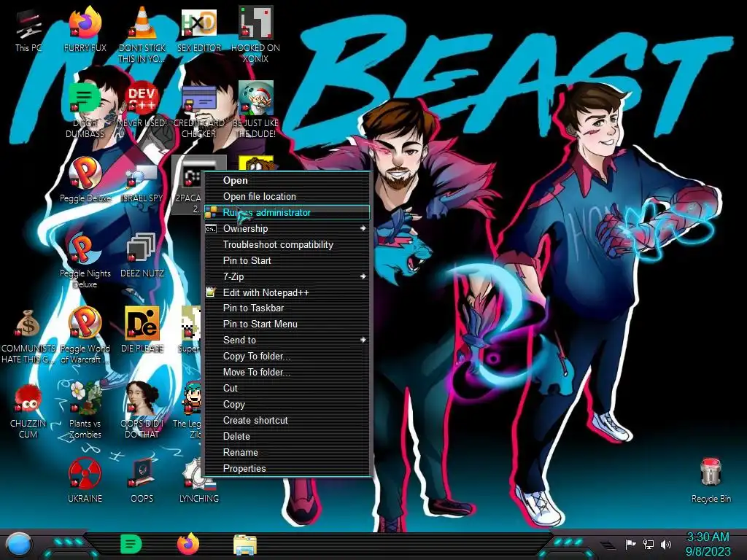The image size is (747, 560).
Task: Choose Open in the context menu
Action: point(287,181)
